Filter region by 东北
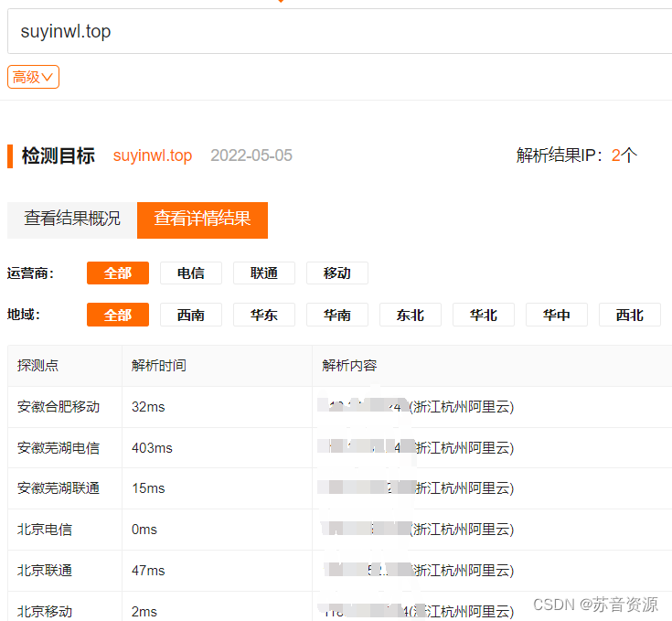This screenshot has height=621, width=672. (x=411, y=315)
